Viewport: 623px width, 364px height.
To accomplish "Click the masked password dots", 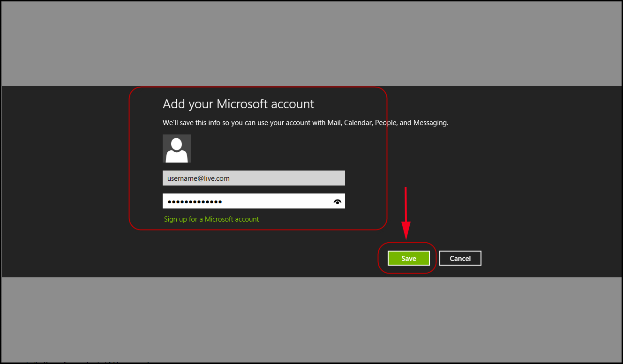I will pos(195,201).
